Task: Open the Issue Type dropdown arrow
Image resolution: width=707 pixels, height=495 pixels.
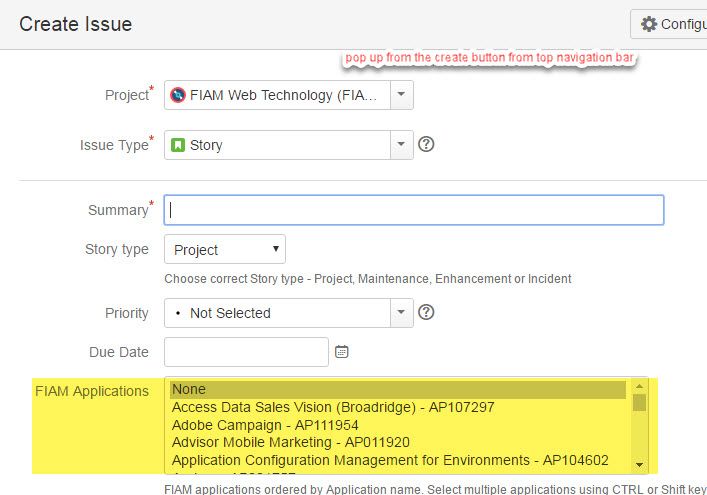Action: (x=401, y=145)
